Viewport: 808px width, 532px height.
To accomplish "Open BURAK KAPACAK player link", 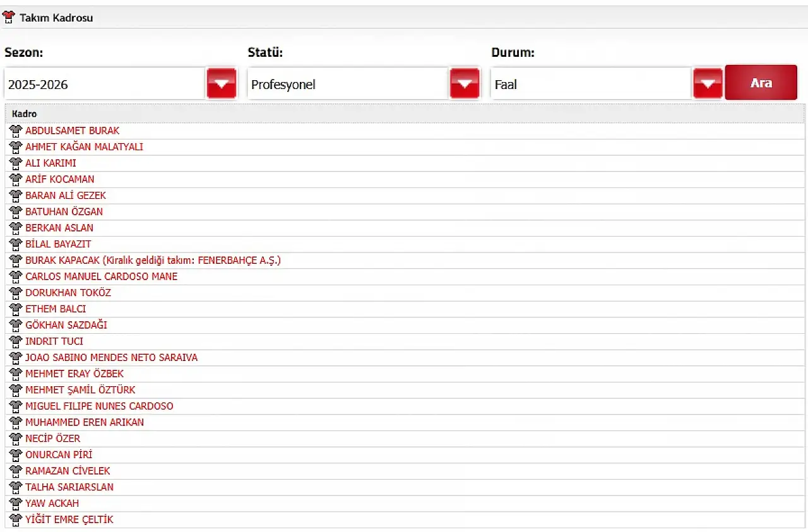I will [x=153, y=260].
